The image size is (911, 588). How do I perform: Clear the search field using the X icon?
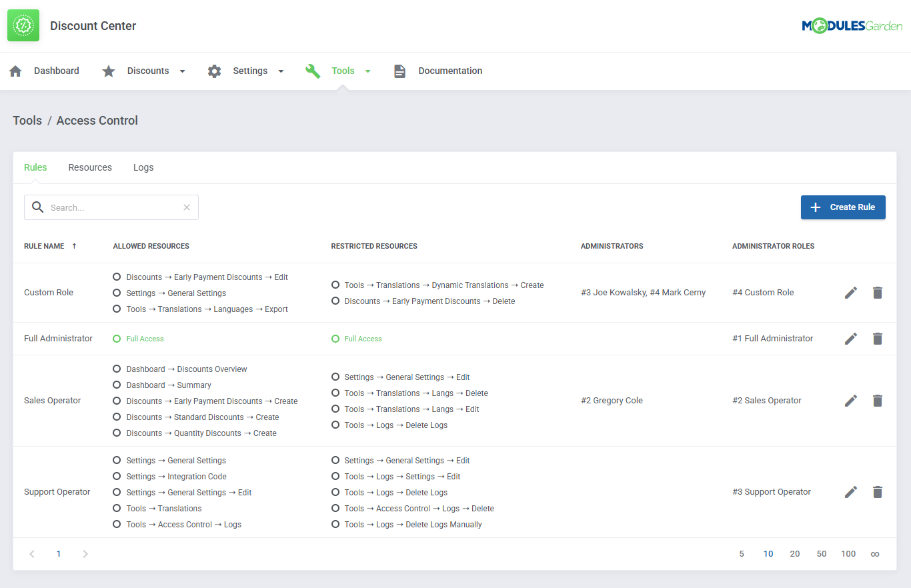(x=186, y=207)
